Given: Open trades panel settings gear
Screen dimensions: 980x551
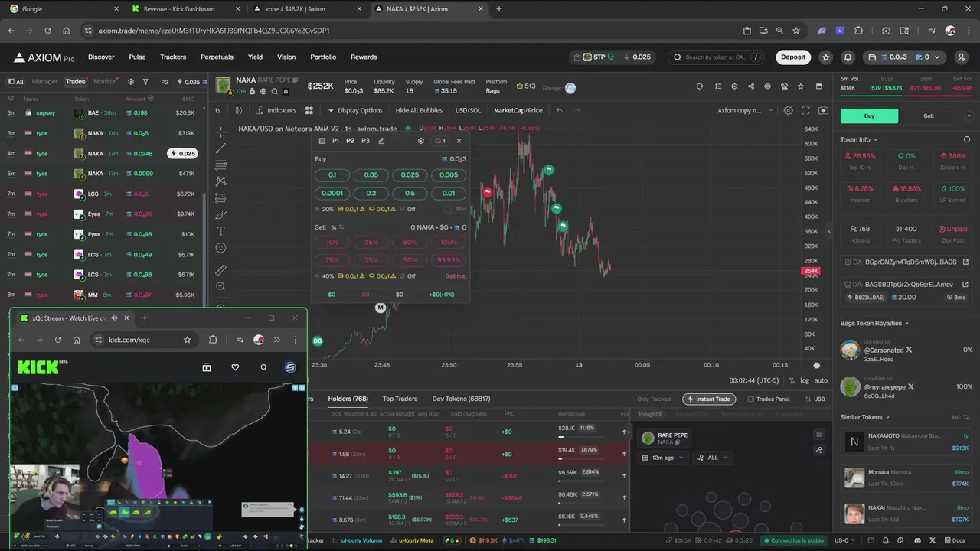Looking at the screenshot, I should coord(131,82).
